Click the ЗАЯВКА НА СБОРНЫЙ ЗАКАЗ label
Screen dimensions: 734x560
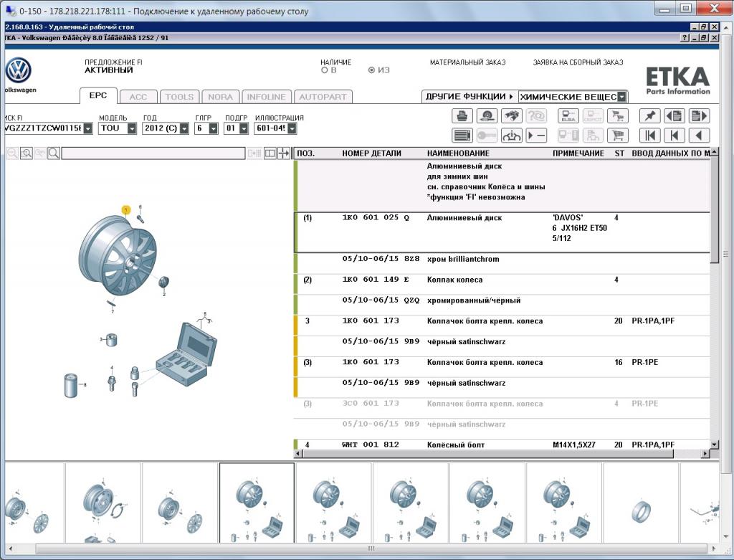tap(578, 62)
